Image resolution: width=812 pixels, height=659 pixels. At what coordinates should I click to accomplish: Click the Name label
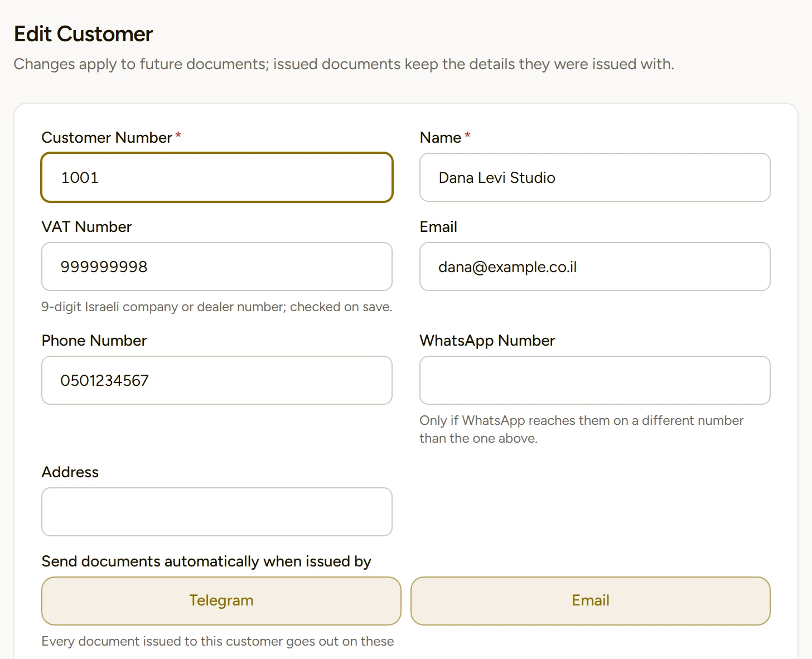point(441,137)
